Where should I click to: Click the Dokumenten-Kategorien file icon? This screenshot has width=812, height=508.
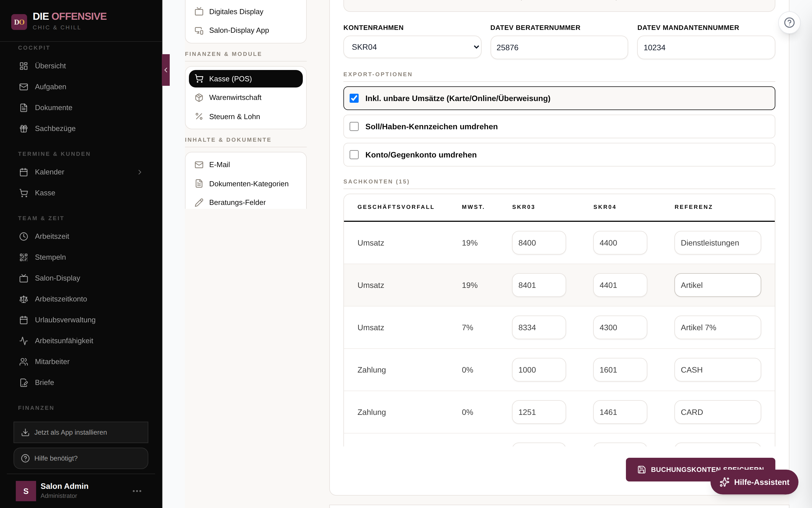[199, 183]
